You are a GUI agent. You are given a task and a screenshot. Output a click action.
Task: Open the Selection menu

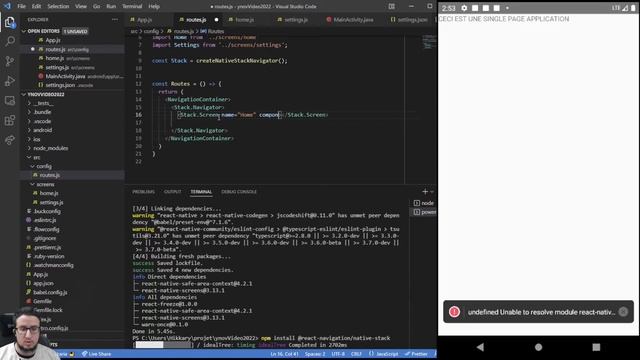click(x=58, y=6)
